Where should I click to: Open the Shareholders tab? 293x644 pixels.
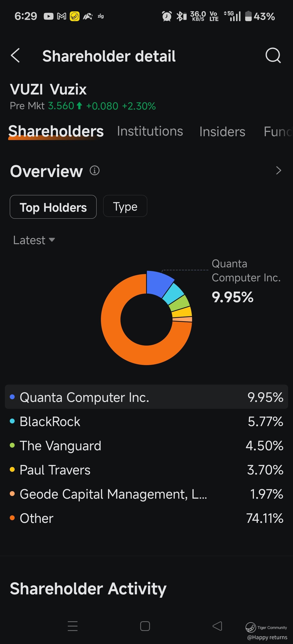[56, 131]
